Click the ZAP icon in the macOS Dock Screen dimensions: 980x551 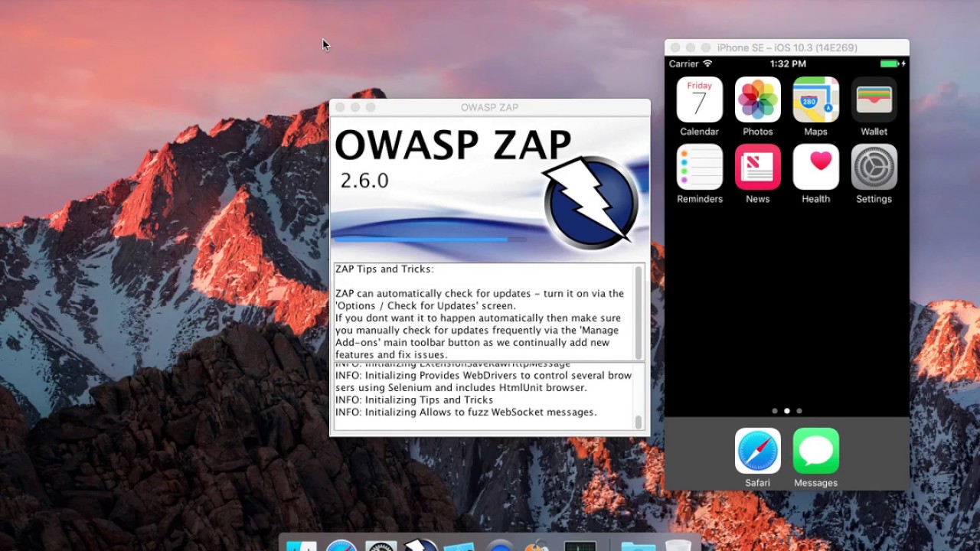(420, 546)
